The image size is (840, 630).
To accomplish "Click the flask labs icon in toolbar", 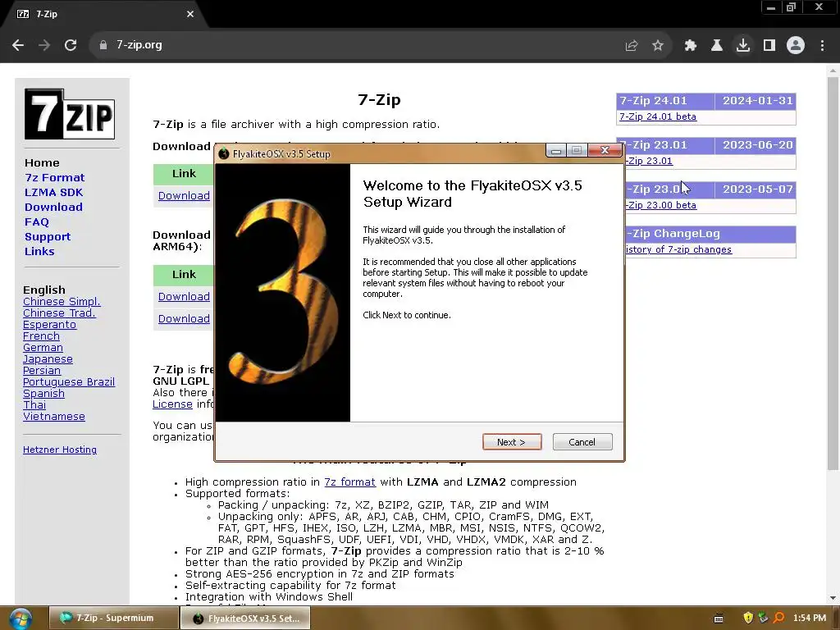I will pos(717,46).
